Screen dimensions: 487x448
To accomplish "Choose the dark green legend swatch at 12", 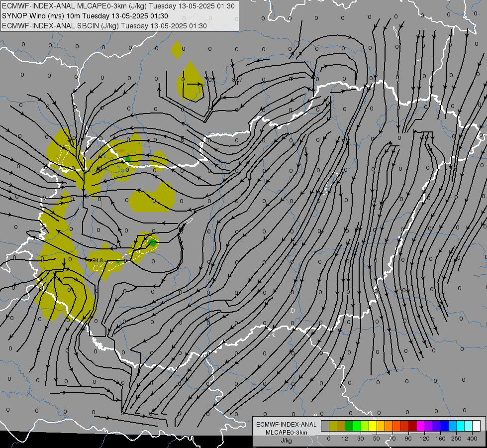I will (x=349, y=426).
